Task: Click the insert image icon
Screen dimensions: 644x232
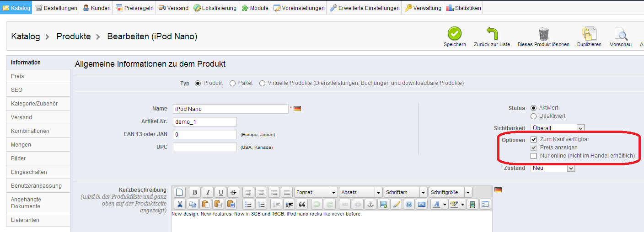Action: 383,204
